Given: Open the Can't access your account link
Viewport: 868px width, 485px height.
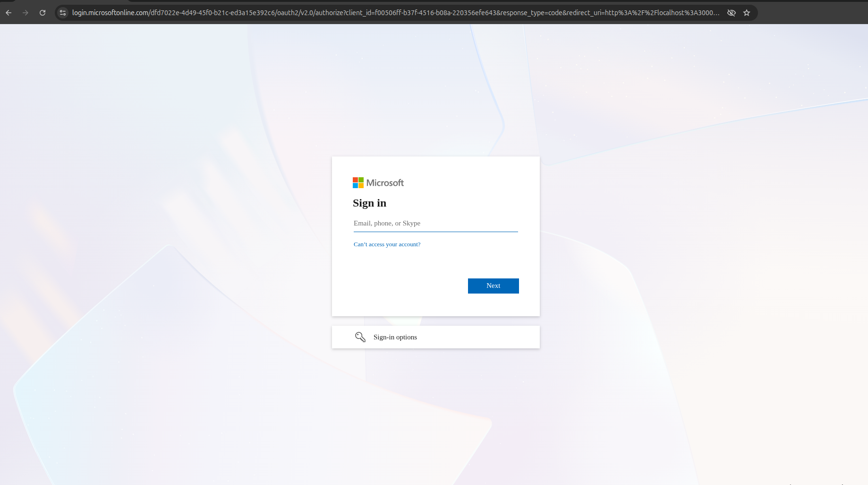Looking at the screenshot, I should point(387,244).
